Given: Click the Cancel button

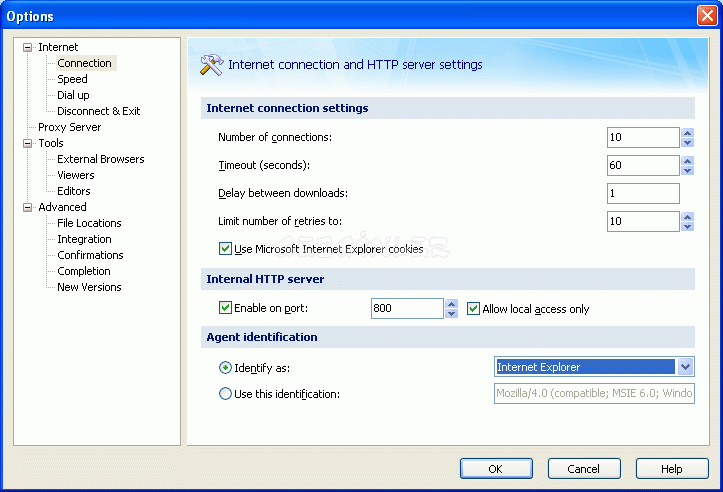Looking at the screenshot, I should (584, 469).
